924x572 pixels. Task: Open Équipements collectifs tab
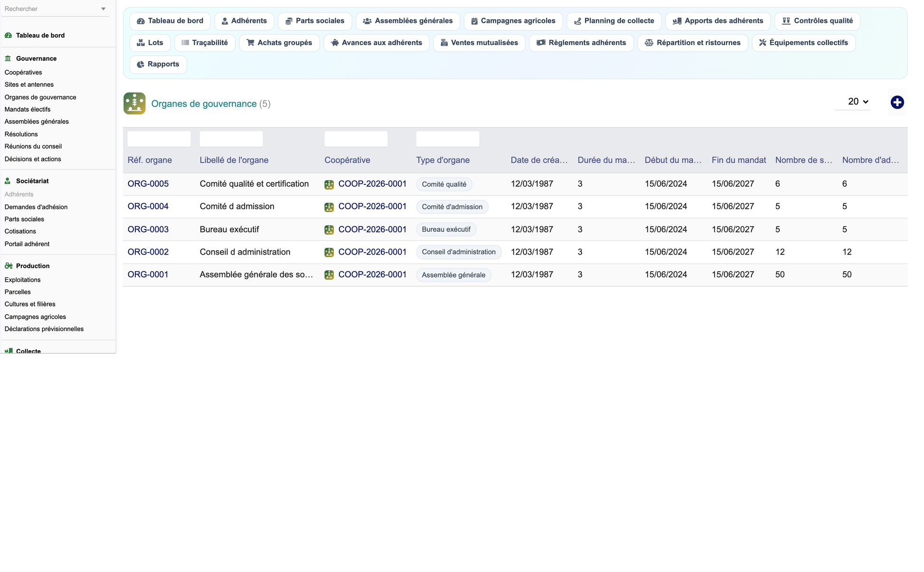803,43
